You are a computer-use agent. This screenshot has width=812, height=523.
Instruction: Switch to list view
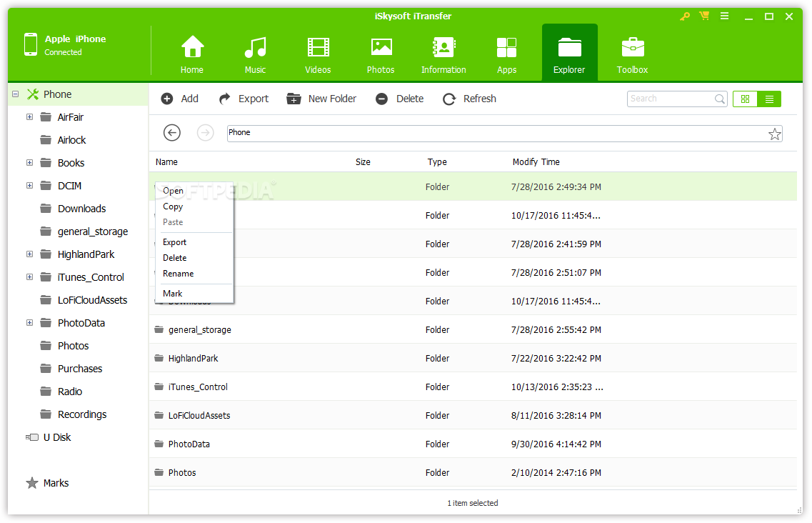tap(770, 99)
